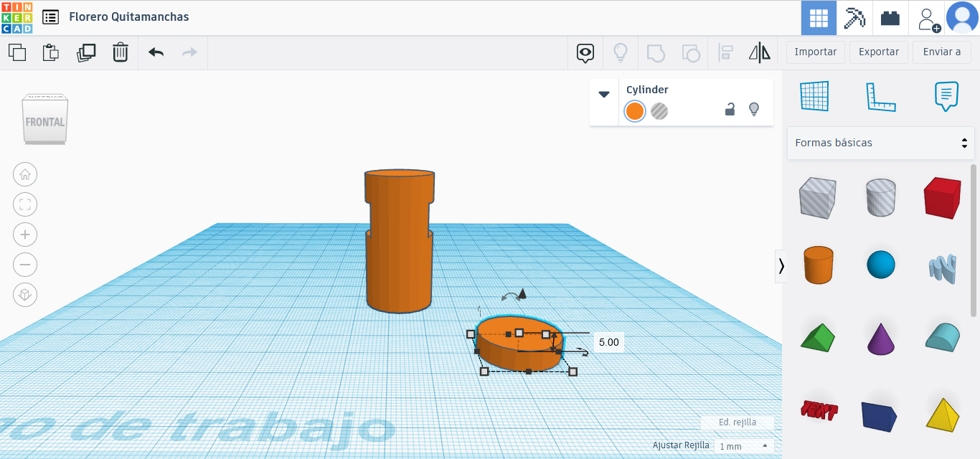This screenshot has height=459, width=980.
Task: Switch to Bricks mode
Action: [x=890, y=18]
